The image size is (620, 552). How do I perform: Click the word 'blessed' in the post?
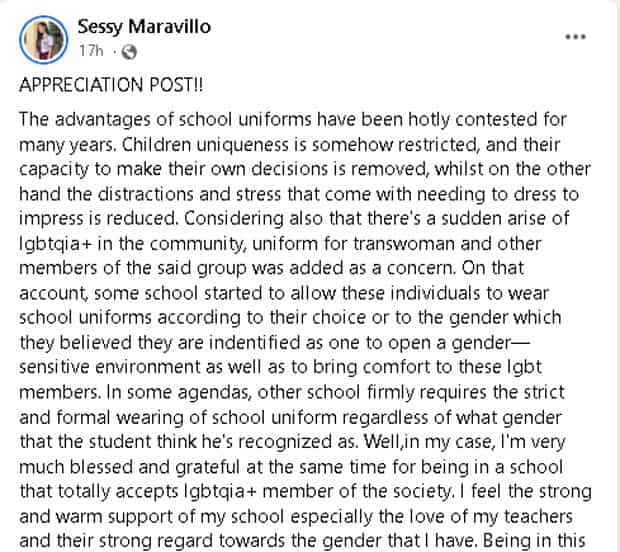point(102,467)
